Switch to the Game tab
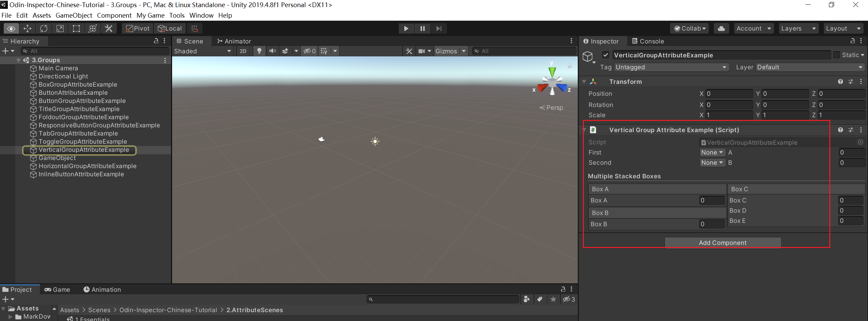Viewport: 868px width, 321px height. click(x=57, y=289)
